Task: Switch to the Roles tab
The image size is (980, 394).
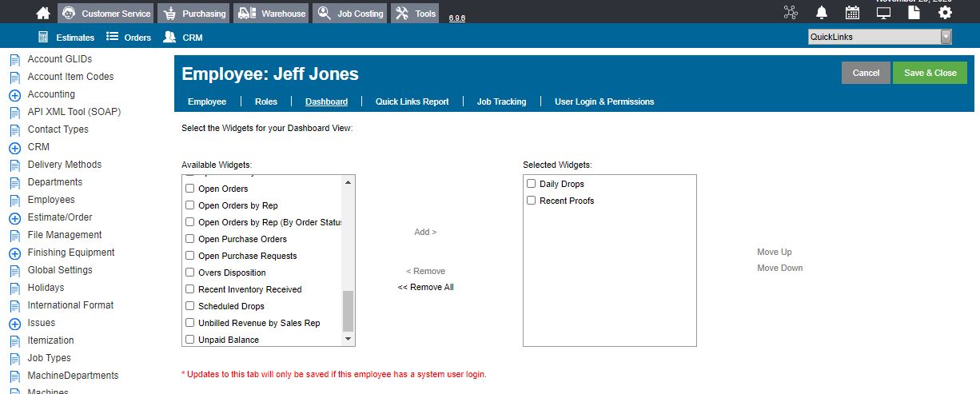Action: (266, 101)
